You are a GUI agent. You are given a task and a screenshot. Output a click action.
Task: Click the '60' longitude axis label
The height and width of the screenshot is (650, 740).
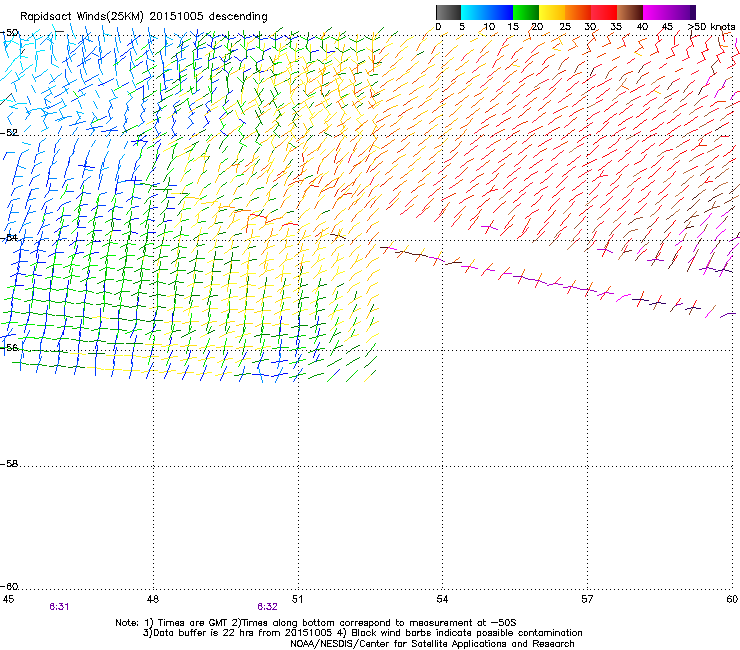click(x=732, y=599)
